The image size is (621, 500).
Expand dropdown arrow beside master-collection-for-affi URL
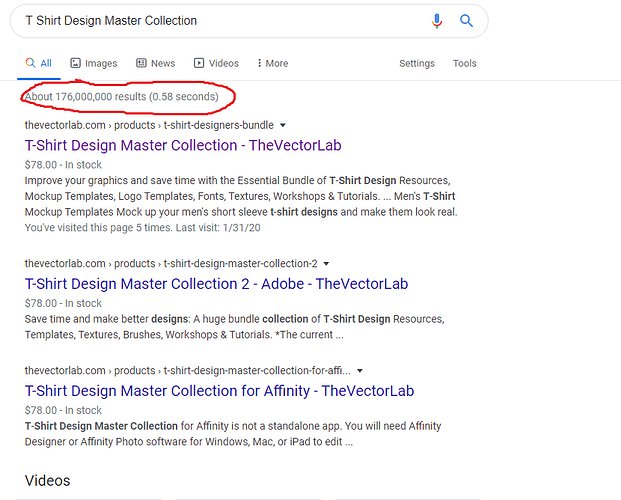pos(359,371)
